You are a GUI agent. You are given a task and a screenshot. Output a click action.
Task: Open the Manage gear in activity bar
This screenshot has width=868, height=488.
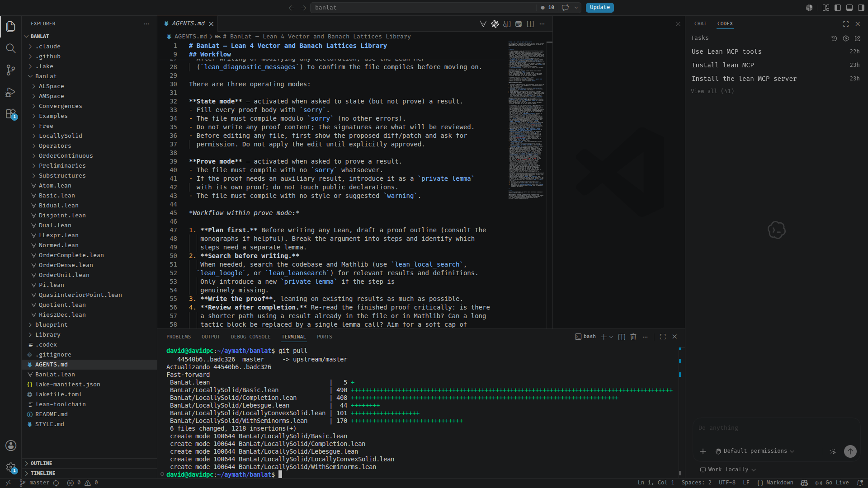pyautogui.click(x=11, y=468)
